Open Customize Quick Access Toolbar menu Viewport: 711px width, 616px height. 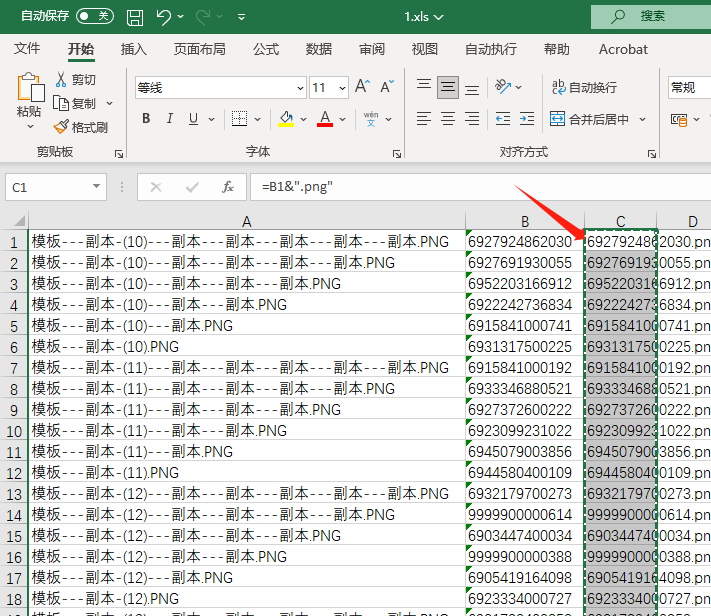coord(242,17)
